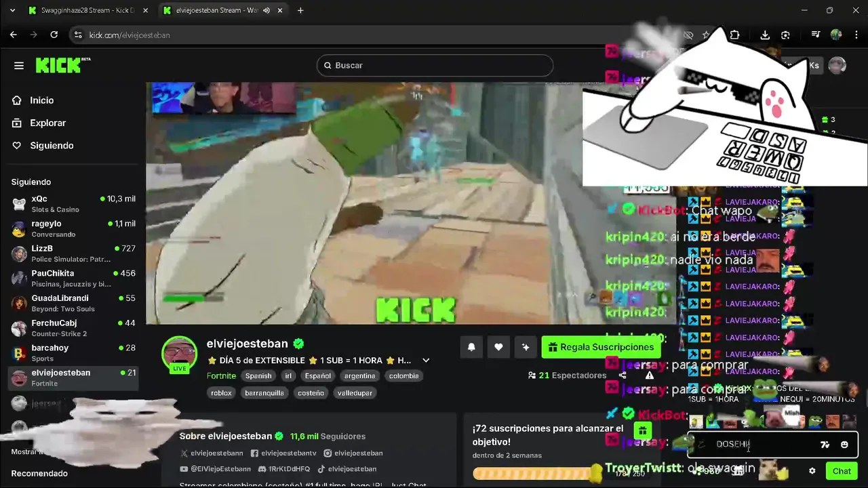Click the user profile avatar top right
868x488 pixels.
click(837, 65)
